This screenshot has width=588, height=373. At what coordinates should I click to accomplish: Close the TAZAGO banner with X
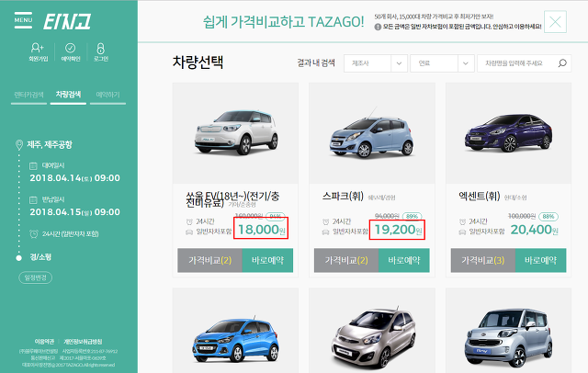[x=555, y=22]
